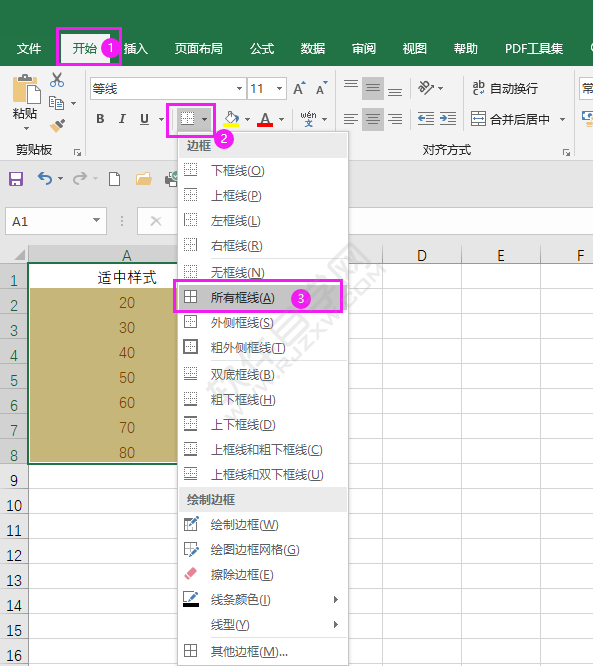Choose 粗外侧框线(T) from the border menu

(x=263, y=347)
